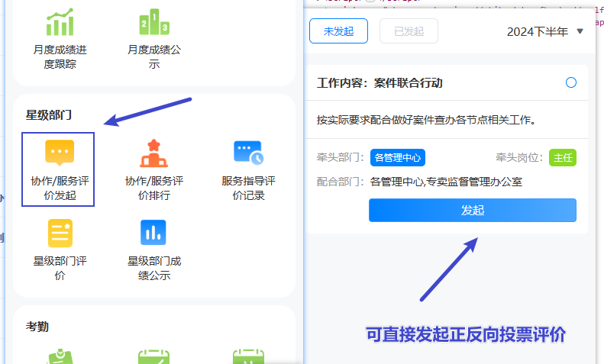This screenshot has height=364, width=604.
Task: Open 星级部门评价 yellow note icon
Action: pyautogui.click(x=60, y=233)
